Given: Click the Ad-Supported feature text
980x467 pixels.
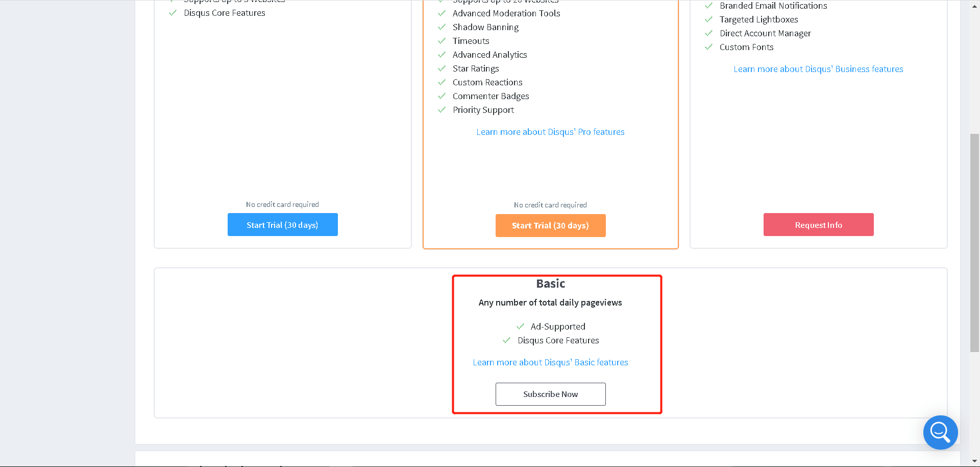Looking at the screenshot, I should click(x=558, y=326).
